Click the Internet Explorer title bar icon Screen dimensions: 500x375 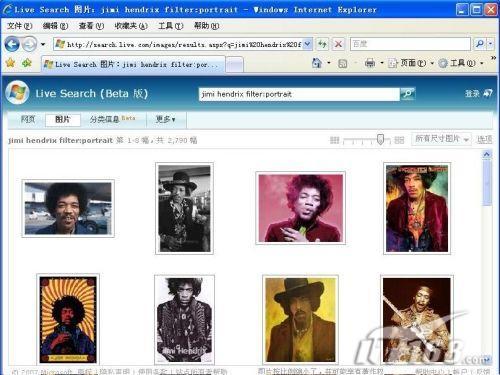tap(7, 9)
